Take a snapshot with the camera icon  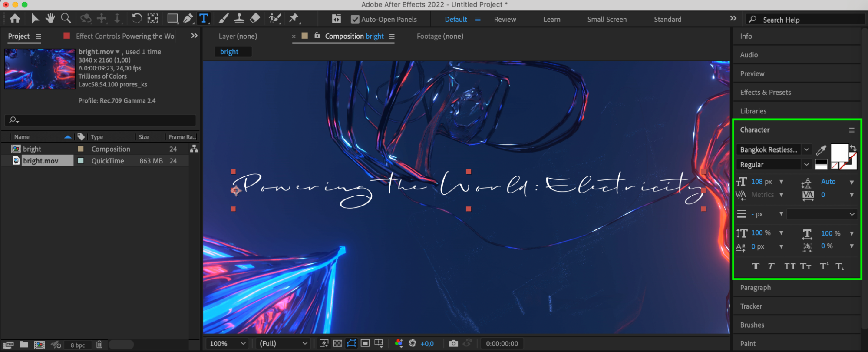point(453,343)
